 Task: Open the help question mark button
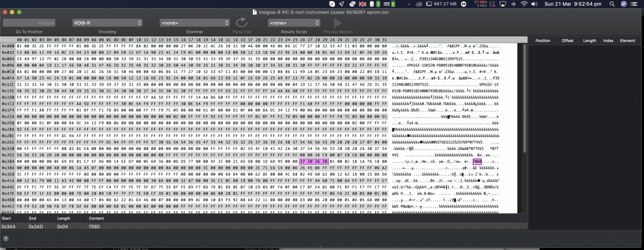pos(5,239)
